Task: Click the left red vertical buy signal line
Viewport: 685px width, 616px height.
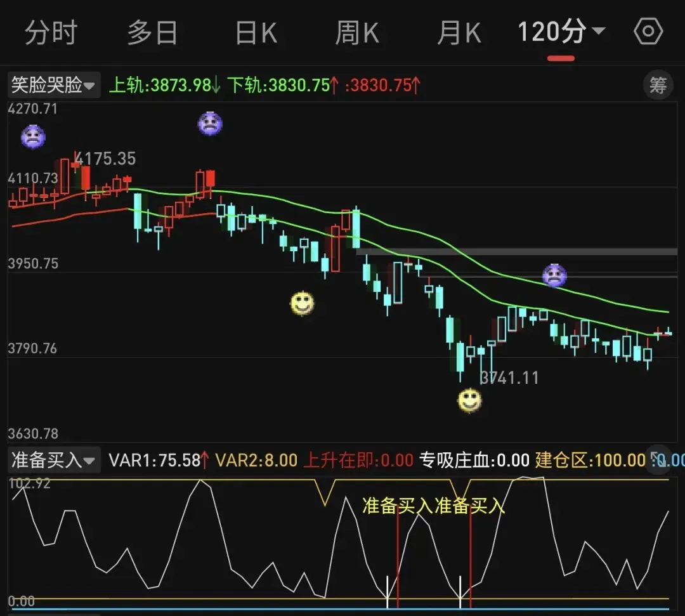Action: point(398,557)
